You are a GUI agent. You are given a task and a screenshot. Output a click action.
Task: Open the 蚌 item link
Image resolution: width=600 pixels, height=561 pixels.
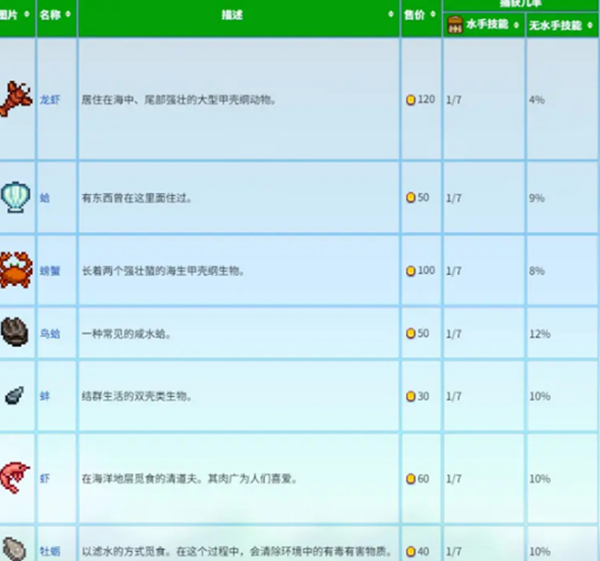click(45, 396)
